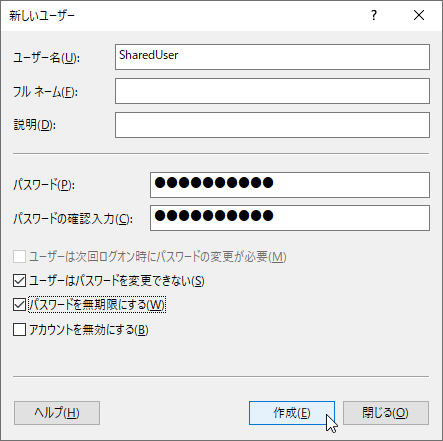This screenshot has width=443, height=441.
Task: Uncheck ユーザーはパスワードを変更できない
Action: tap(19, 281)
